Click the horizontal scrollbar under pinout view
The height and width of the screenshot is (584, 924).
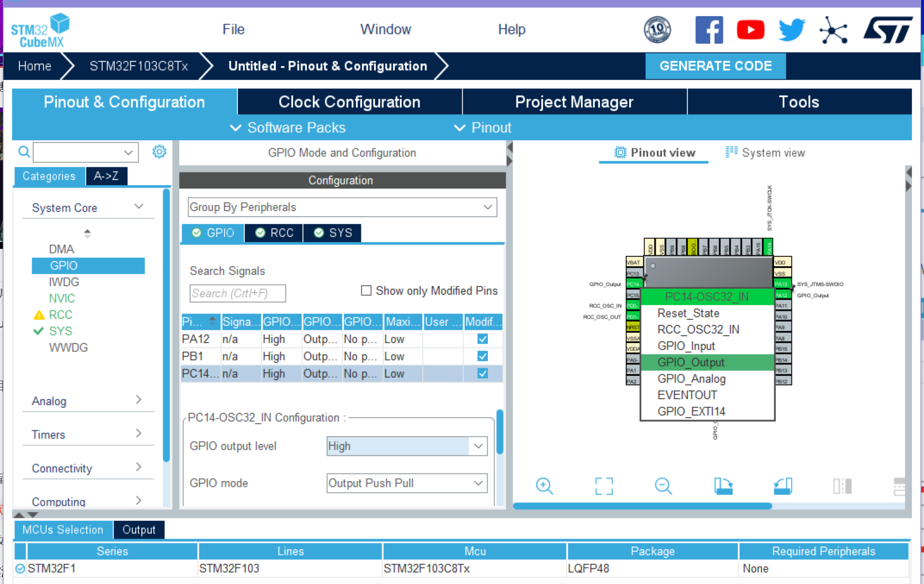(x=642, y=506)
